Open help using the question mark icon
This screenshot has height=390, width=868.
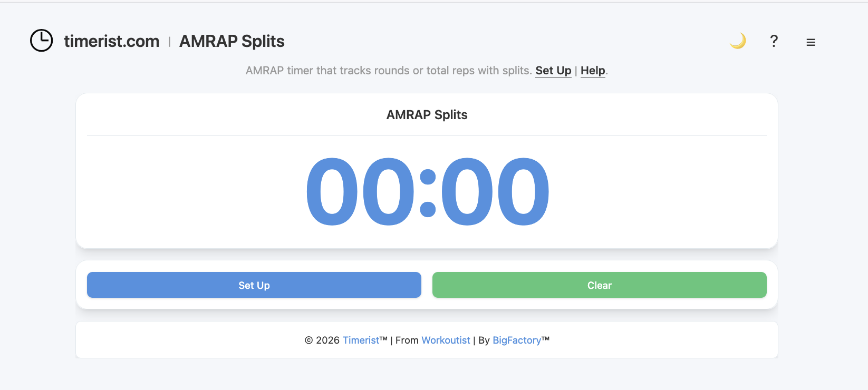(774, 41)
